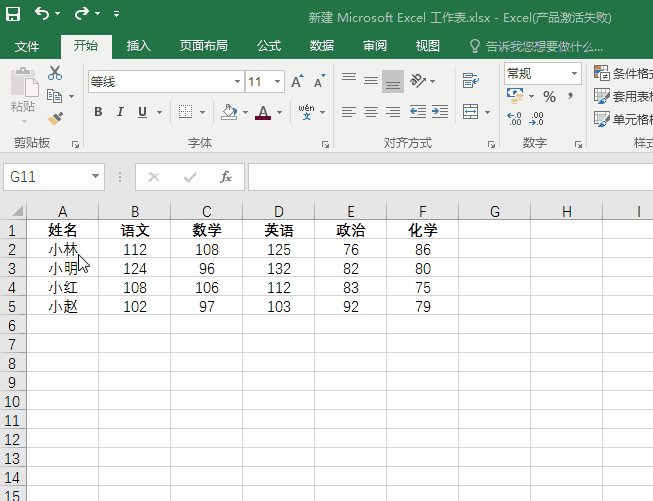Open the 常规 number format dropdown
Image resolution: width=653 pixels, height=501 pixels.
[574, 74]
